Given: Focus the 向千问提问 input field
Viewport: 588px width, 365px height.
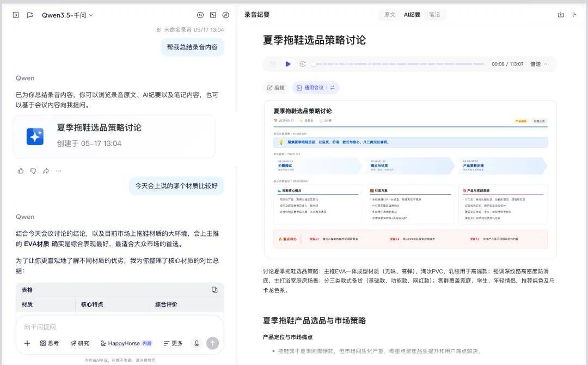Looking at the screenshot, I should tap(120, 327).
